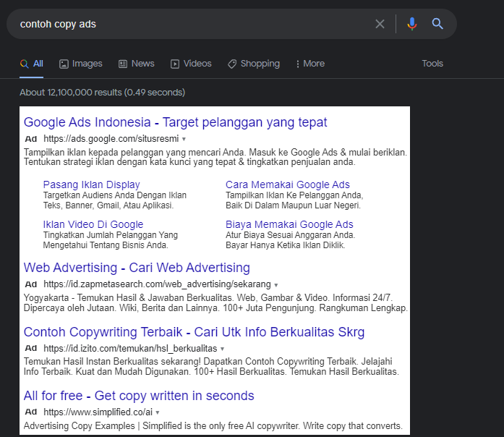The height and width of the screenshot is (437, 504).
Task: Click the Ad label of Google Ads Indonesia
Action: (31, 139)
